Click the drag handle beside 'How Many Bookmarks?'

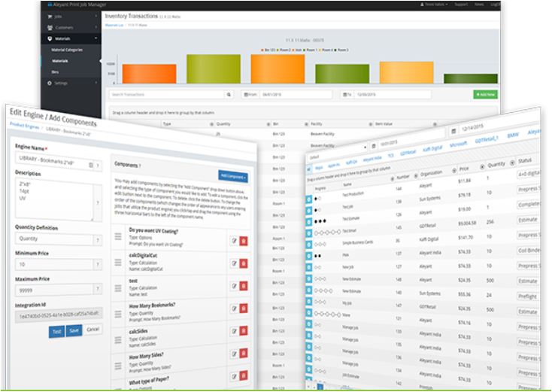118,314
